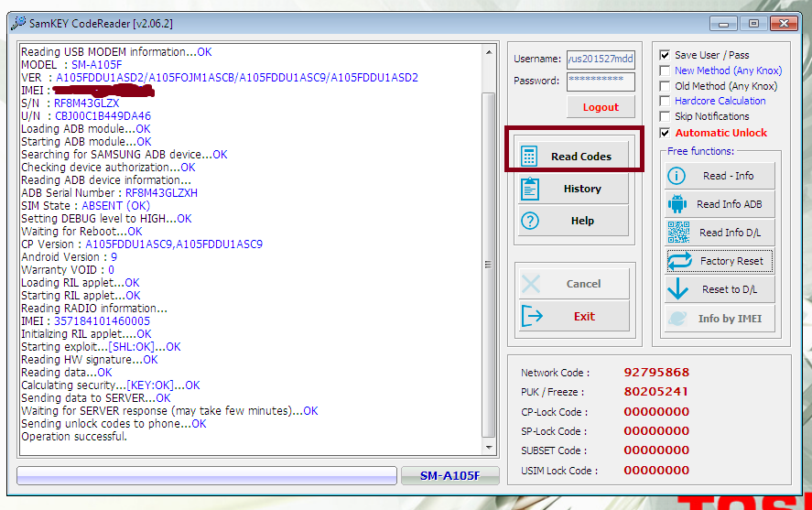Minimize the SamKEY CodeReader window
Viewport: 812px width, 510px height.
coord(723,24)
